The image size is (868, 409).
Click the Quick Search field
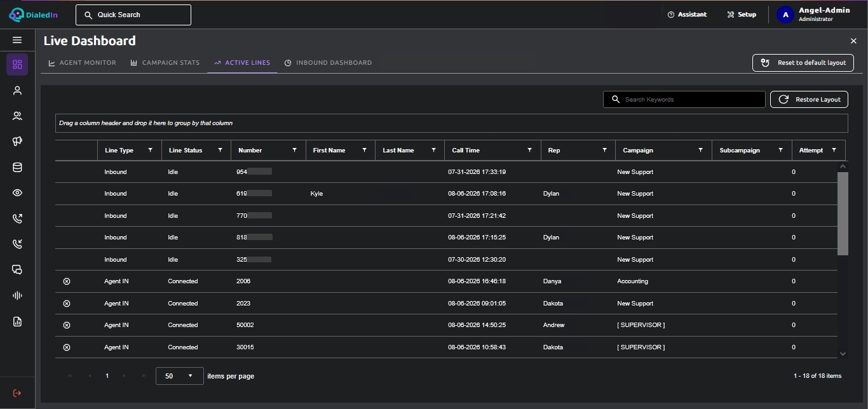tap(133, 15)
